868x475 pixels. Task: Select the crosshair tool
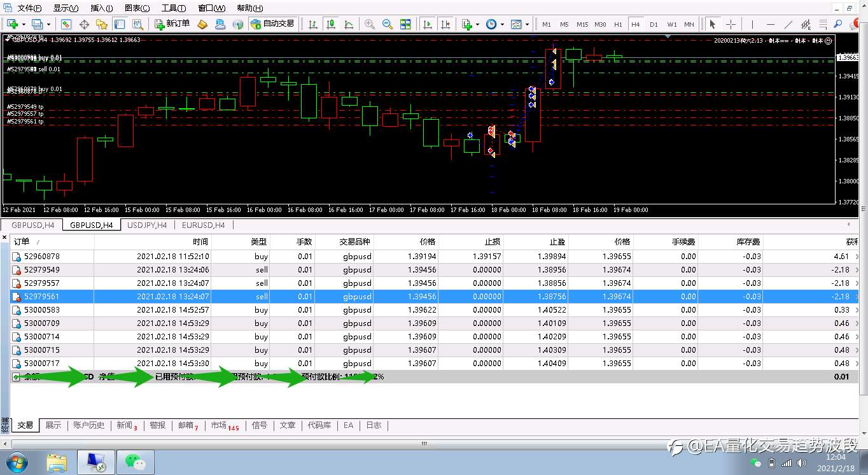click(731, 24)
